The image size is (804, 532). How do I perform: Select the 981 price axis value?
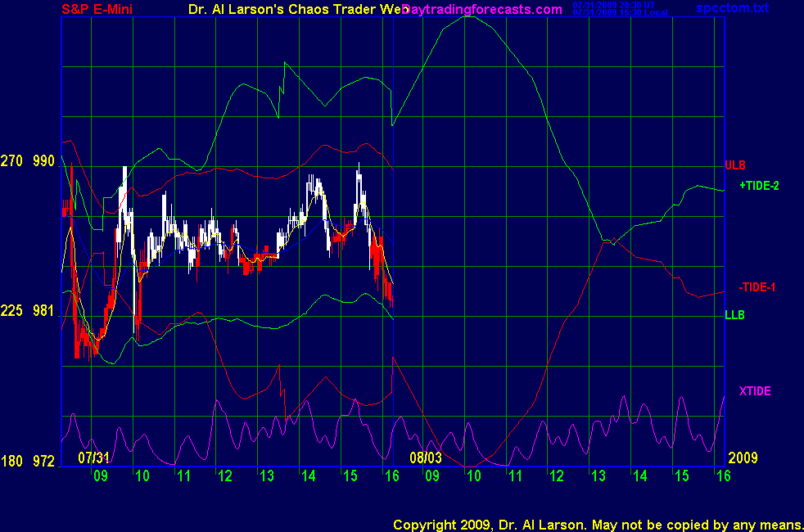click(43, 310)
